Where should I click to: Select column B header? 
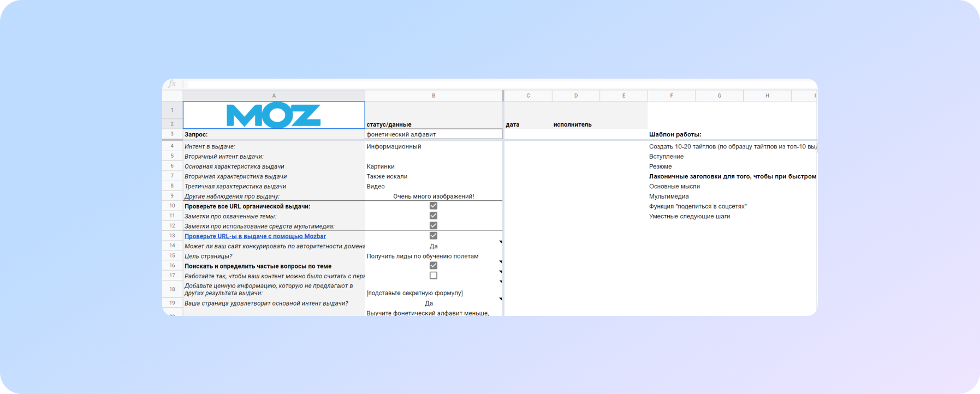433,95
